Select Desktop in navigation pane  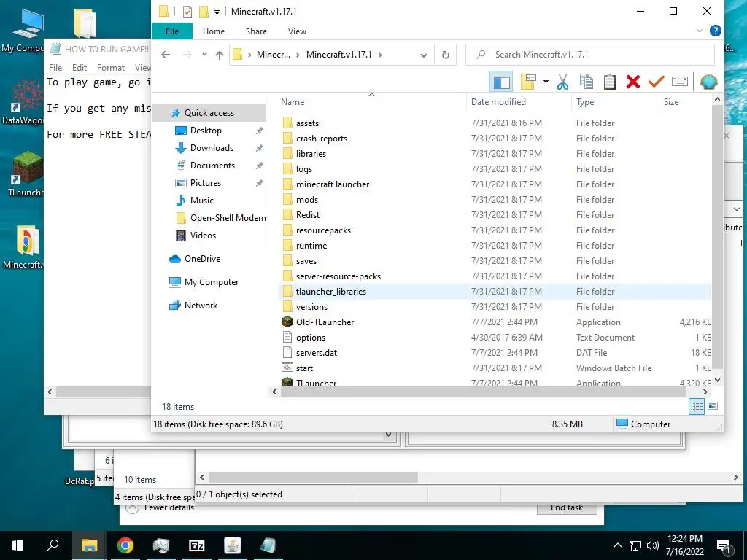(x=206, y=131)
